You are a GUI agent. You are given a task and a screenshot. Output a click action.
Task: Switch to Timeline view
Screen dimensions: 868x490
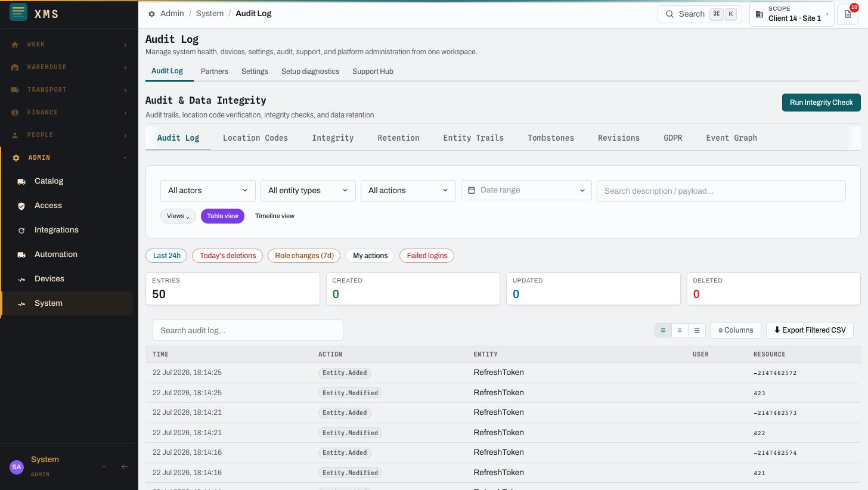pos(275,216)
